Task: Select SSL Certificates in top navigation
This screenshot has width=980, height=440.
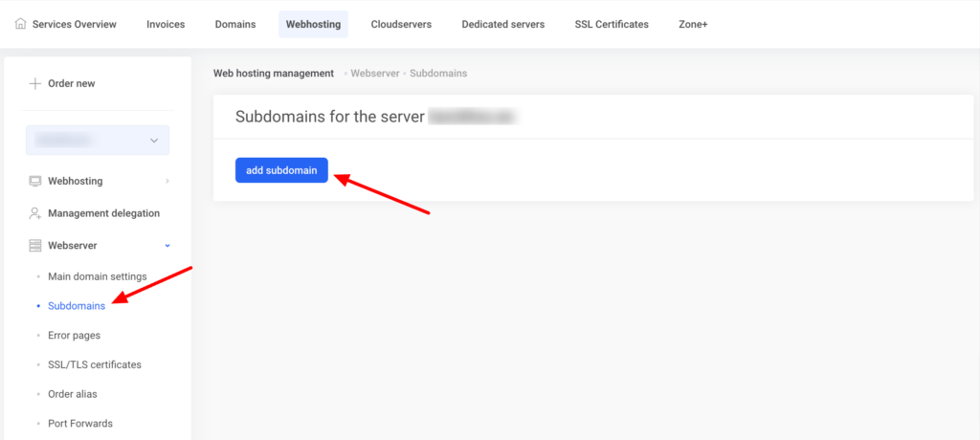Action: click(x=611, y=24)
